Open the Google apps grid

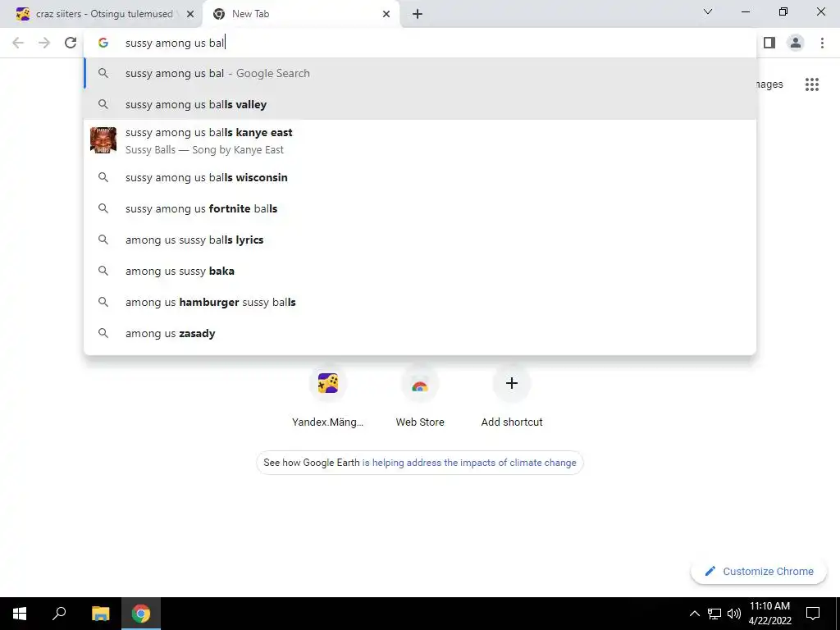[811, 84]
